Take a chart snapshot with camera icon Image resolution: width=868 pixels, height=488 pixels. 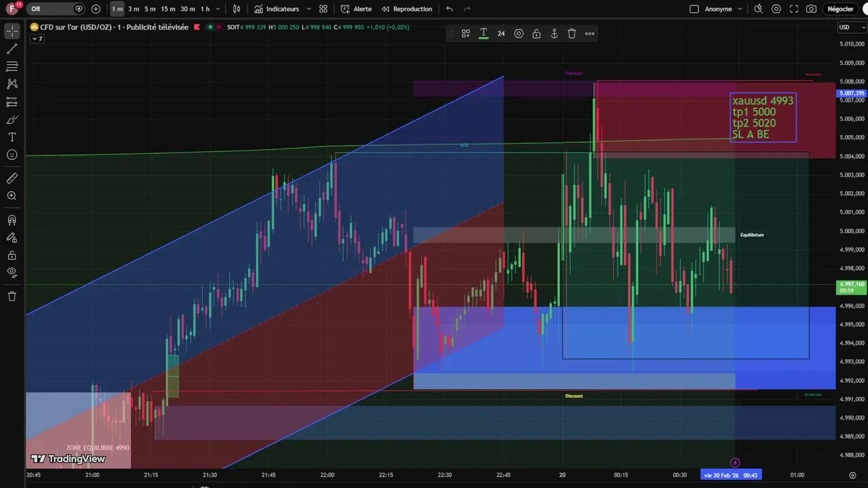tap(812, 9)
